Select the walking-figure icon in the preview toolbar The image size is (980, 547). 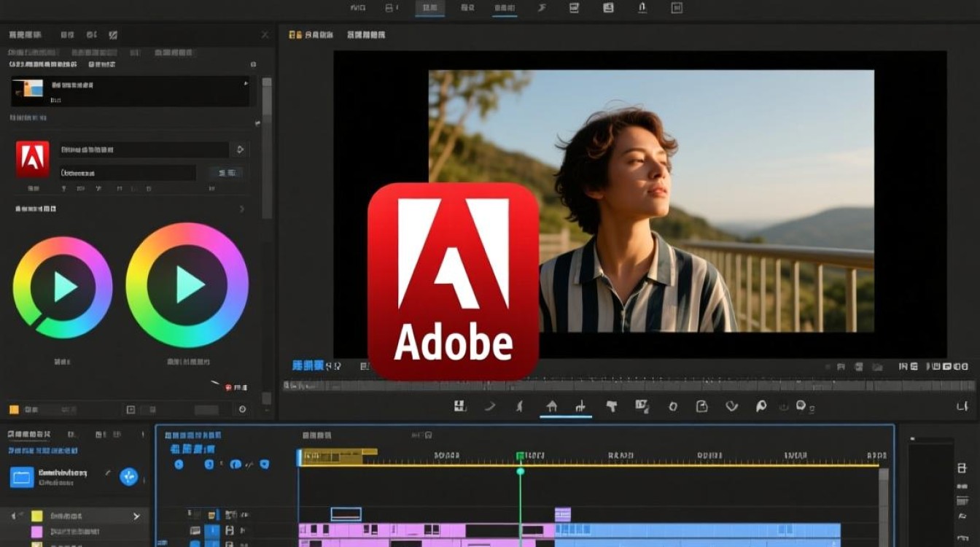[519, 406]
